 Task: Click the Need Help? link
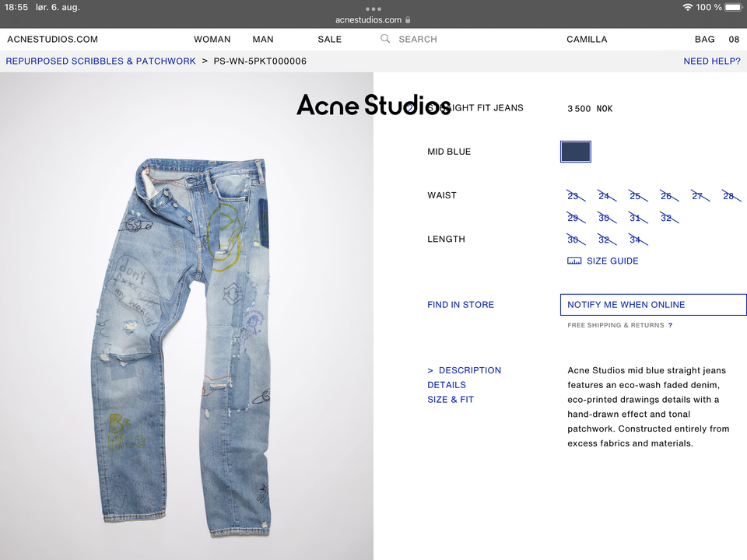pyautogui.click(x=712, y=61)
